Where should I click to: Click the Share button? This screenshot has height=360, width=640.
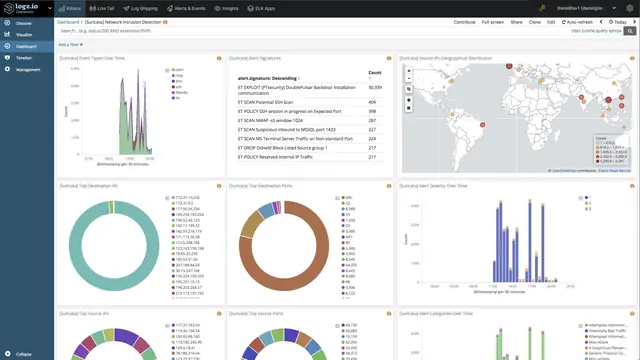click(516, 22)
